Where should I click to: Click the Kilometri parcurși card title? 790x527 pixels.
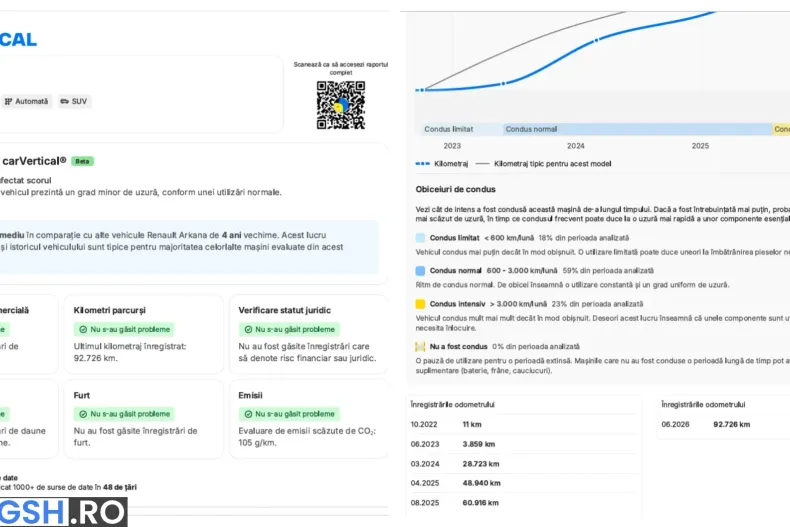[109, 310]
